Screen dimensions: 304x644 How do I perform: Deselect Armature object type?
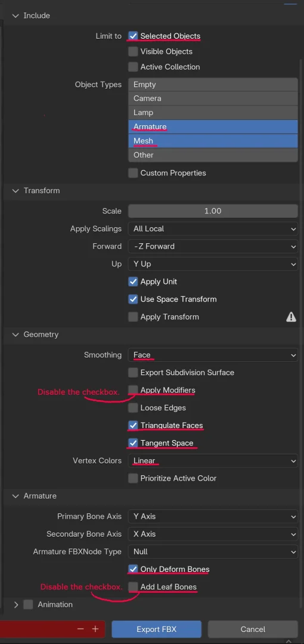[x=213, y=126]
